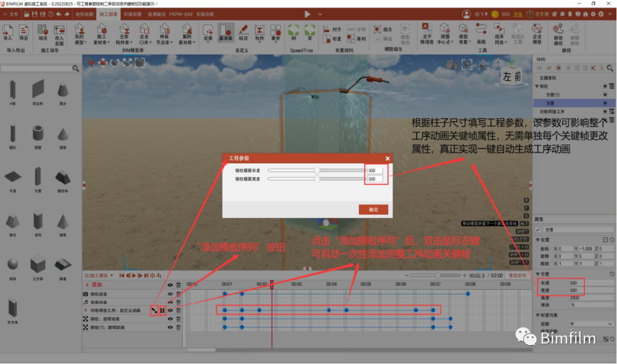Click the user account avatar icon
617x364 pixels.
click(466, 14)
